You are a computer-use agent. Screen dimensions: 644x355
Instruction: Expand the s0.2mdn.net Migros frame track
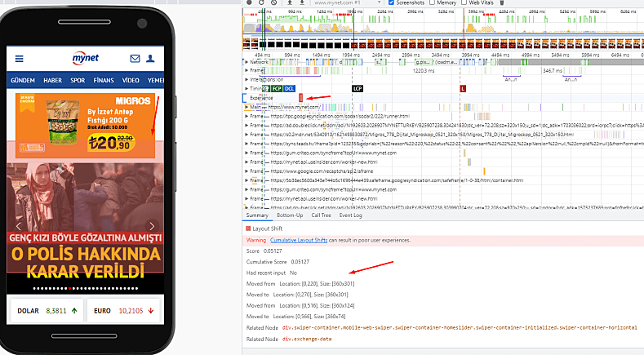246,135
